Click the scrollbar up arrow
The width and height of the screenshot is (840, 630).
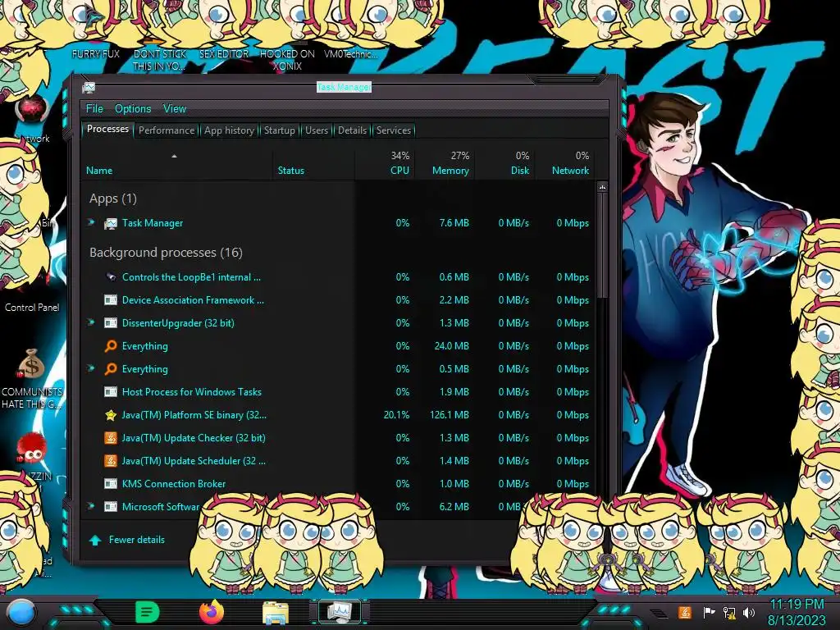[602, 188]
